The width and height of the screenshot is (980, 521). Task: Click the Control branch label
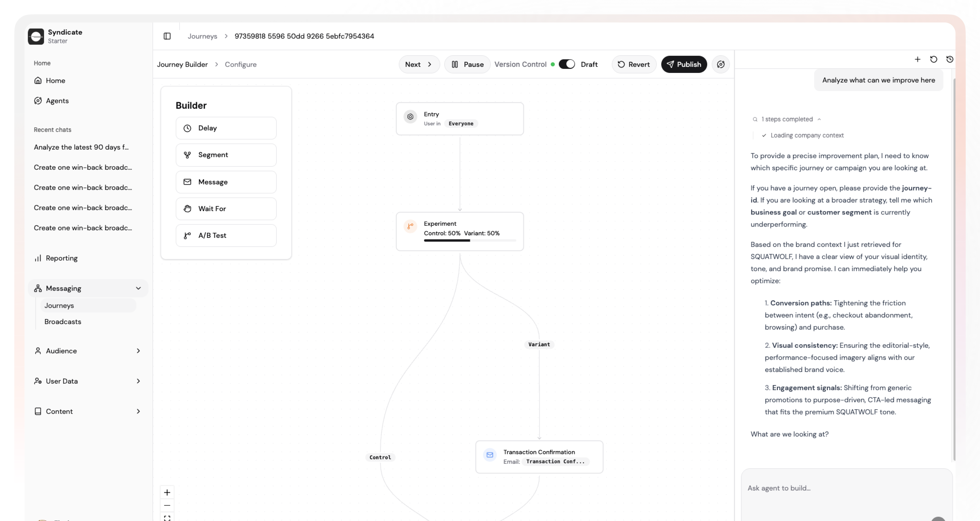click(380, 457)
